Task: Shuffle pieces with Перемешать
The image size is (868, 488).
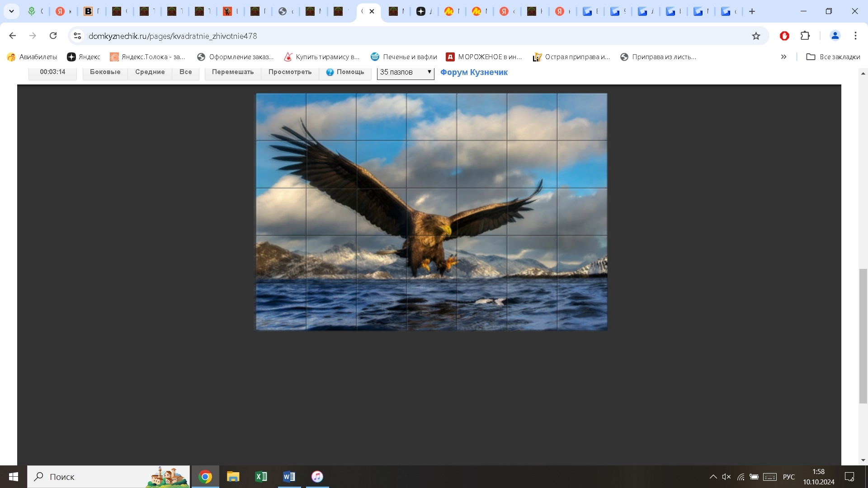Action: [x=233, y=72]
